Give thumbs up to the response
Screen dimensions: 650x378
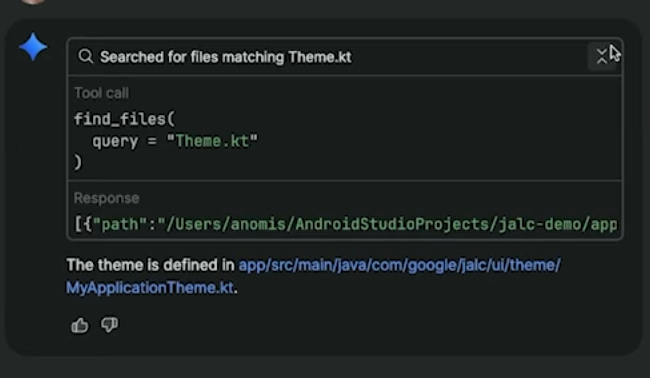(80, 325)
